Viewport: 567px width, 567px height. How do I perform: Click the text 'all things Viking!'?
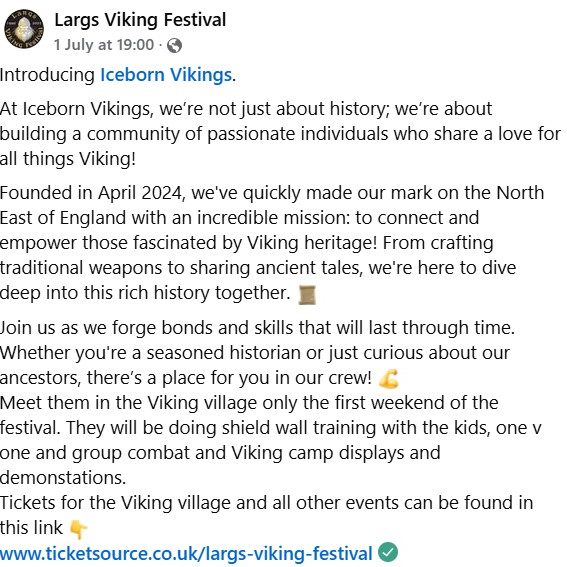point(68,159)
